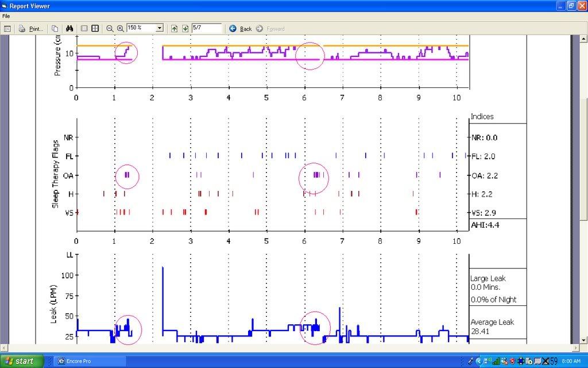Click the network disconnected tray icon
Viewport: 588px width, 368px height.
click(x=504, y=361)
